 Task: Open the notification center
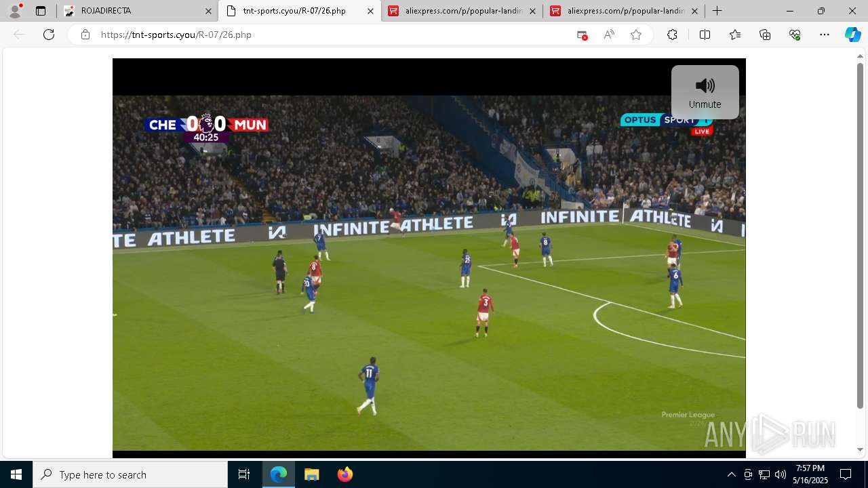pyautogui.click(x=846, y=474)
